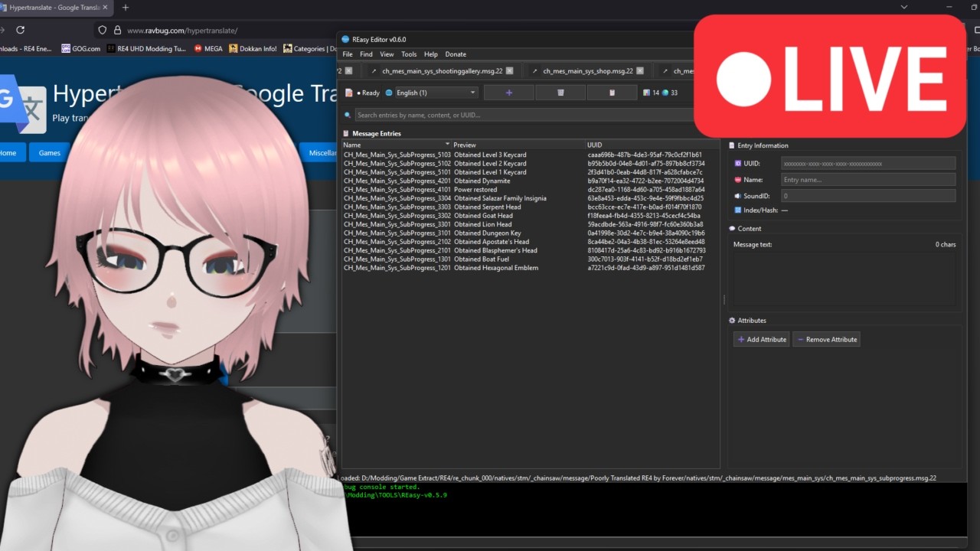Open the Help menu
The height and width of the screenshot is (551, 980).
click(x=431, y=54)
